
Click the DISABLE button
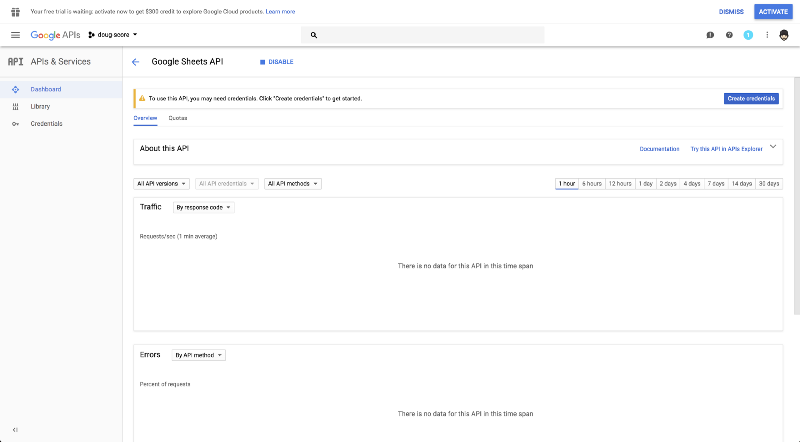pos(277,62)
